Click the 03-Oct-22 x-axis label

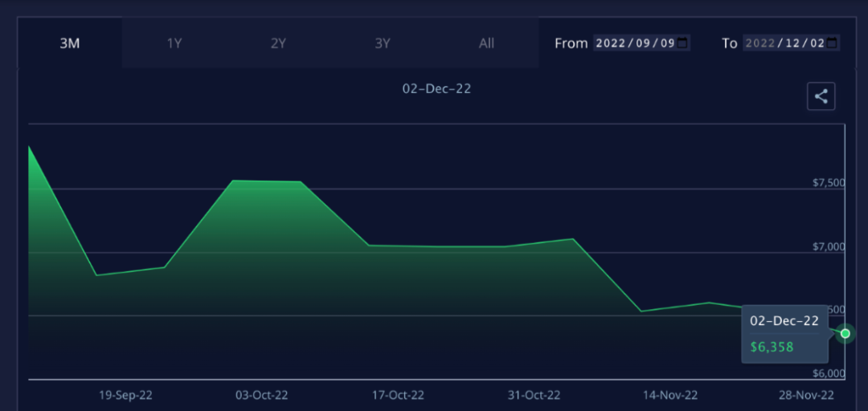261,395
